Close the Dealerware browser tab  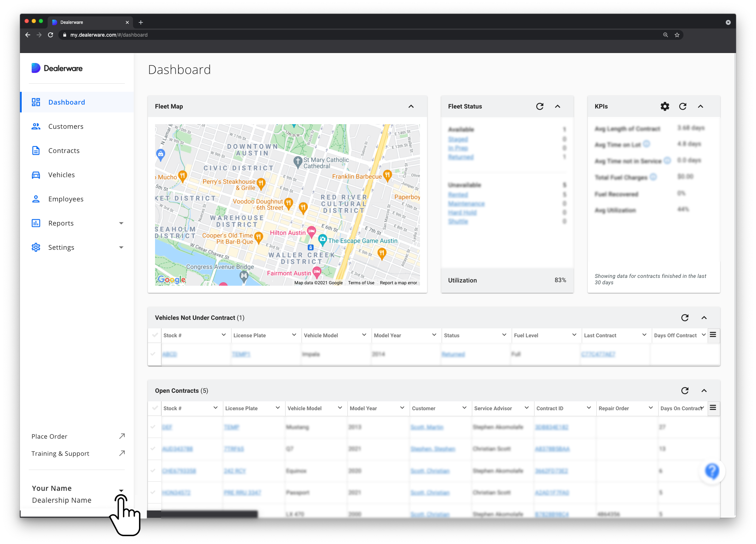pos(127,22)
